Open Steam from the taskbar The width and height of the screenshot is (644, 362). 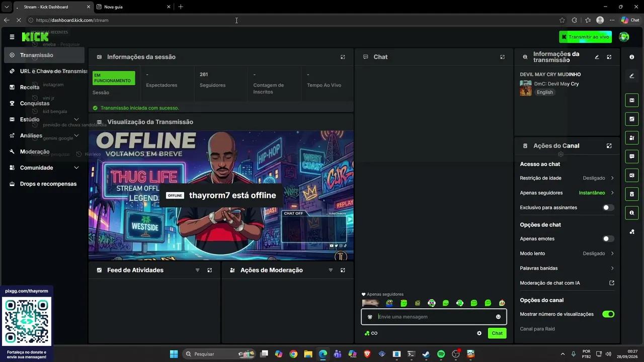pyautogui.click(x=426, y=354)
